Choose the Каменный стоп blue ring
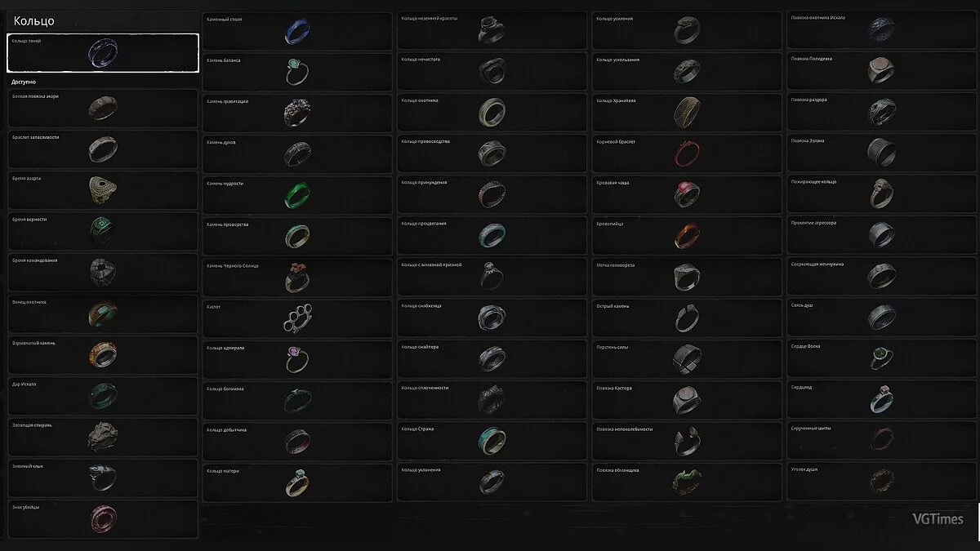The image size is (980, 551). coord(297,31)
